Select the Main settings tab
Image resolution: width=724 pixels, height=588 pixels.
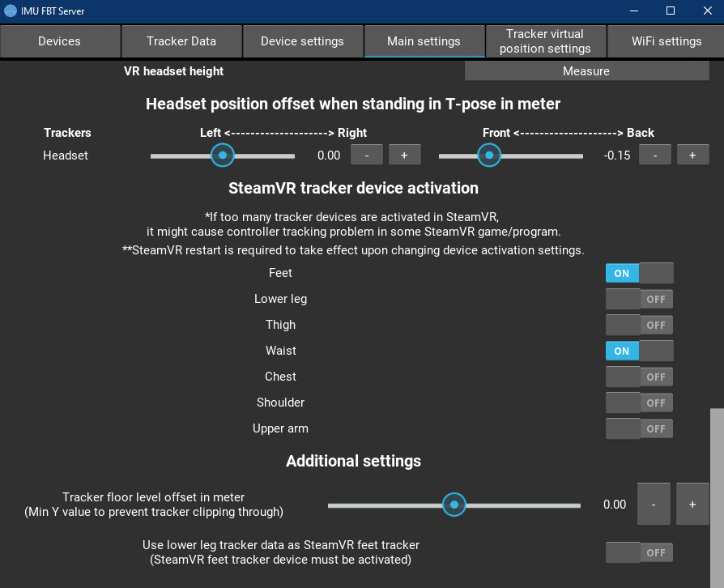(x=424, y=41)
